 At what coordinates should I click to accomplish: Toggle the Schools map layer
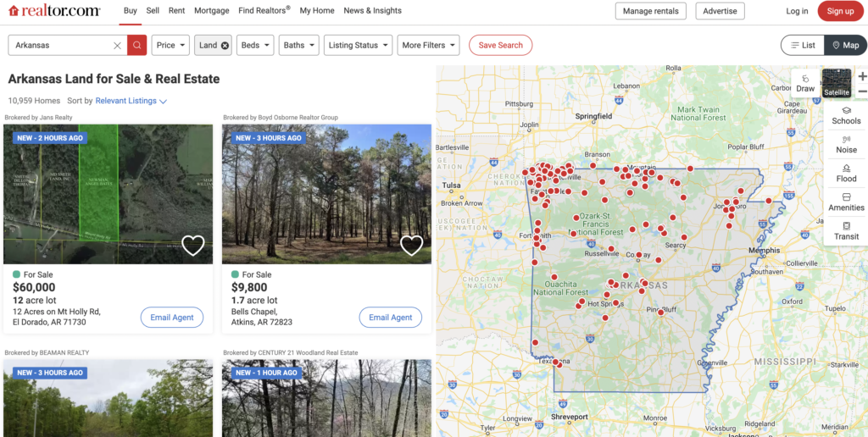(x=847, y=116)
